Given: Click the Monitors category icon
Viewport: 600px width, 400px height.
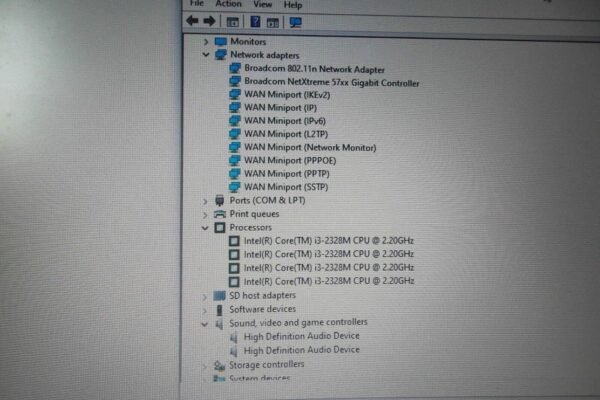Looking at the screenshot, I should point(220,41).
